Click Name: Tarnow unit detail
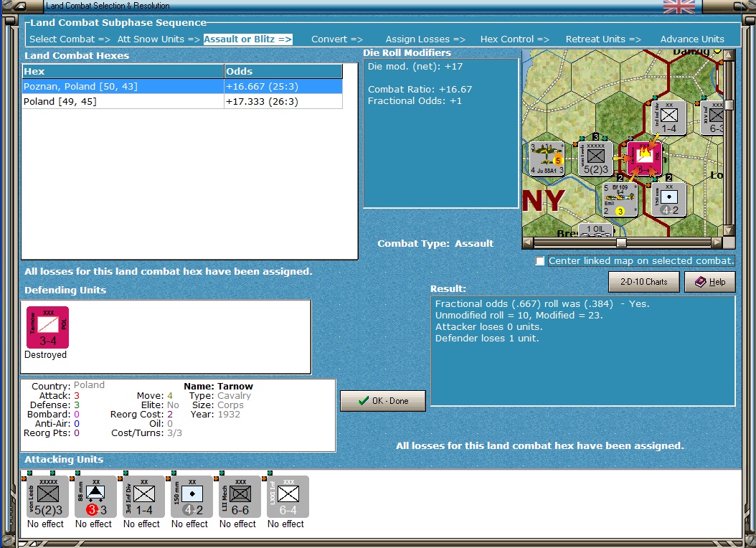This screenshot has width=756, height=548. click(x=219, y=386)
